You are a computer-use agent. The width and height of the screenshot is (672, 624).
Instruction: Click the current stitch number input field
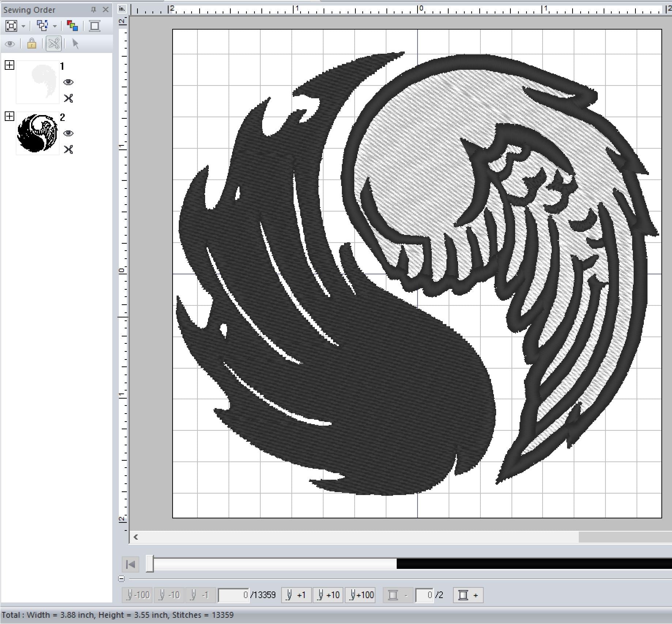point(234,595)
